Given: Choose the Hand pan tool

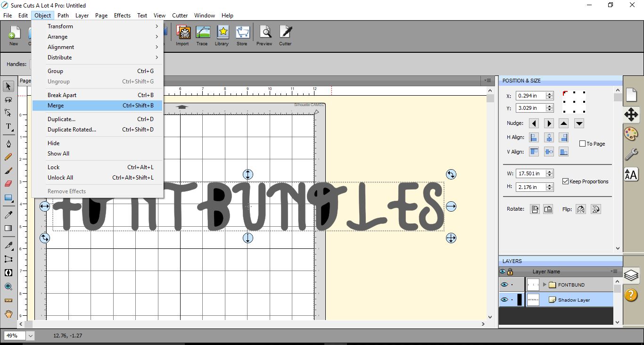Looking at the screenshot, I should (x=8, y=314).
